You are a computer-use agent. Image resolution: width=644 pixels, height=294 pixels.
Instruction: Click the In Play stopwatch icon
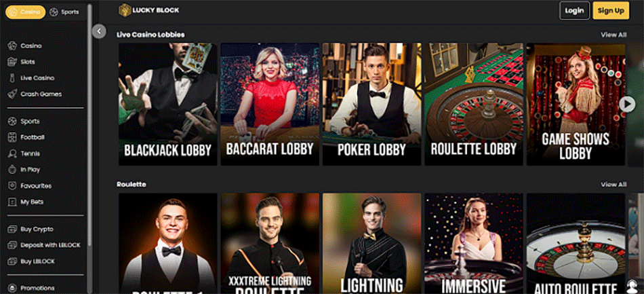tap(12, 170)
